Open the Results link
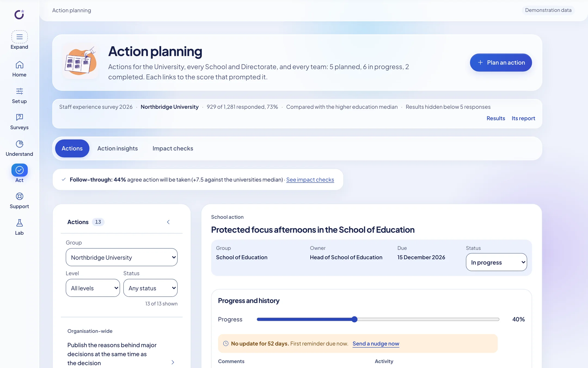588x368 pixels. click(496, 118)
